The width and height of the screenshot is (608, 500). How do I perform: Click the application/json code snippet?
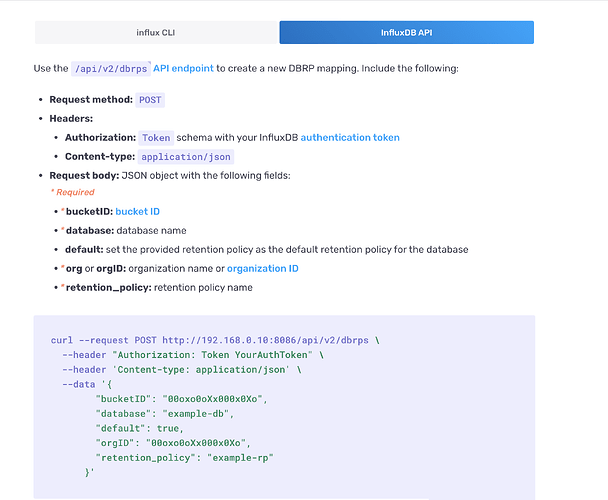(x=186, y=157)
